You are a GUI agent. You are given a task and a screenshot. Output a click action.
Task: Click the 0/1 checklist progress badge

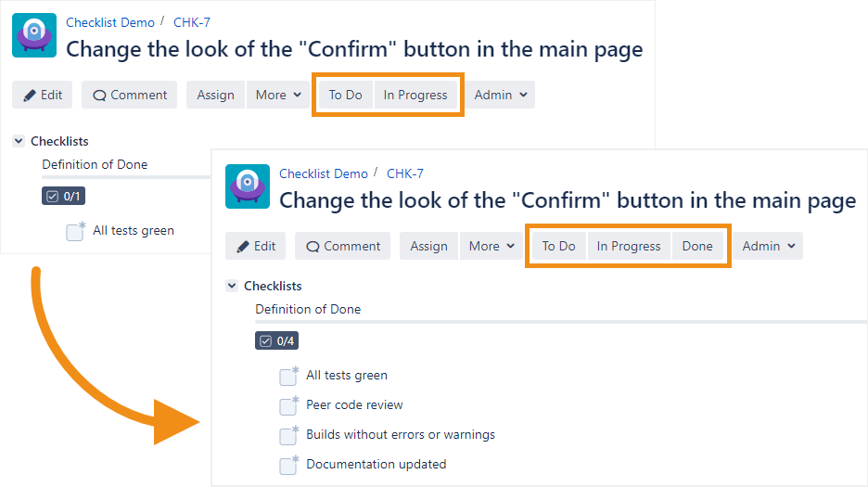[x=63, y=196]
